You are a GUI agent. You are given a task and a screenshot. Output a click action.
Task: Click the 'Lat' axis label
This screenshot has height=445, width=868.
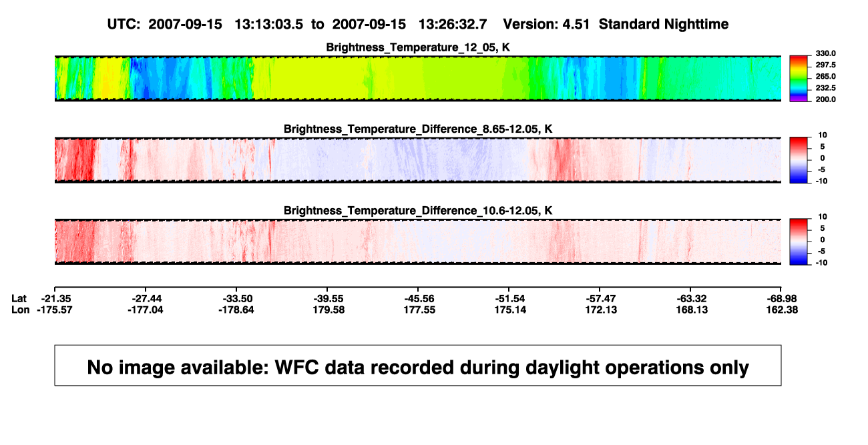pos(19,298)
